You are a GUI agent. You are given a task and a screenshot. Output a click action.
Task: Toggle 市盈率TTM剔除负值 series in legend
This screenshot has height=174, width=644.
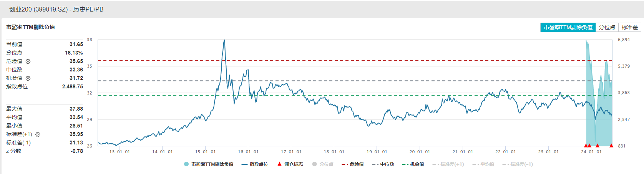[x=209, y=164]
